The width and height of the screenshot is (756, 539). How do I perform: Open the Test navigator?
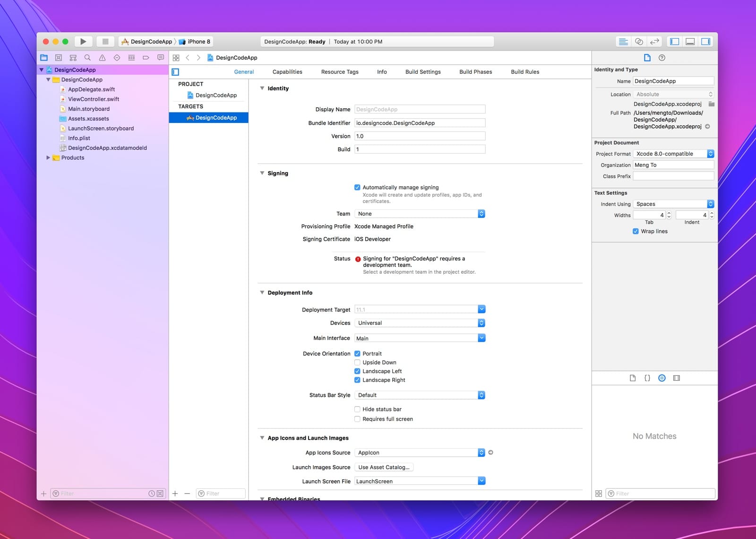coord(117,58)
